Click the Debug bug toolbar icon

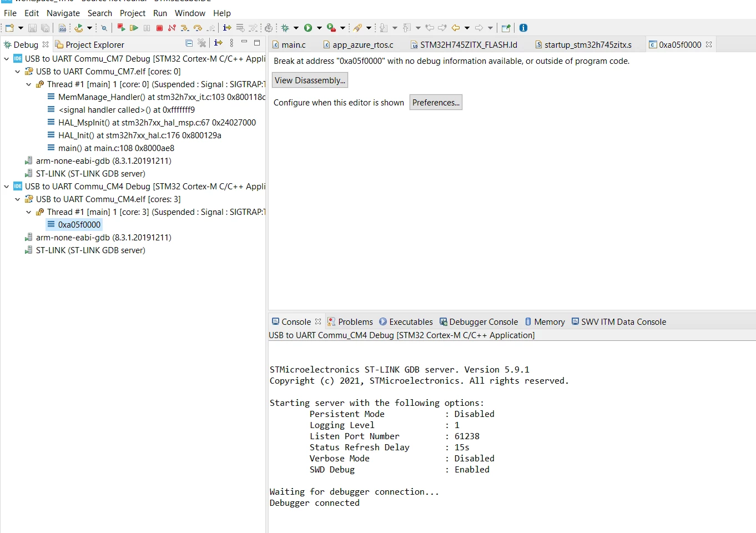(285, 28)
